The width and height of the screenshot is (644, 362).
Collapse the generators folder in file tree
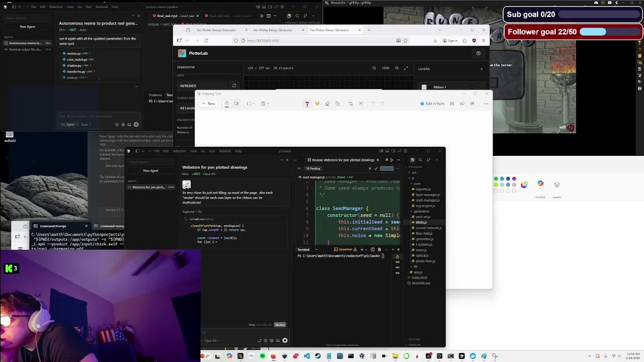coord(421,211)
